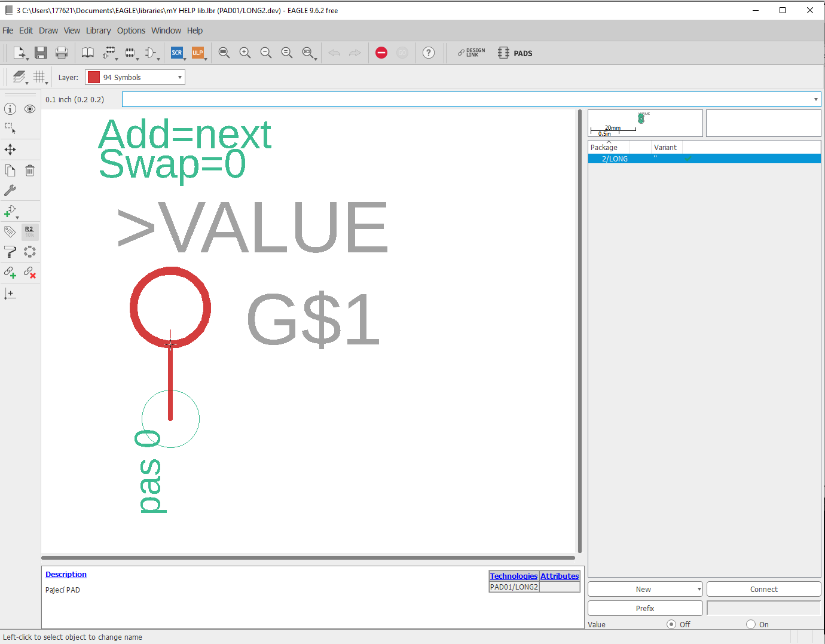
Task: Expand the command line history dropdown
Action: coord(815,99)
